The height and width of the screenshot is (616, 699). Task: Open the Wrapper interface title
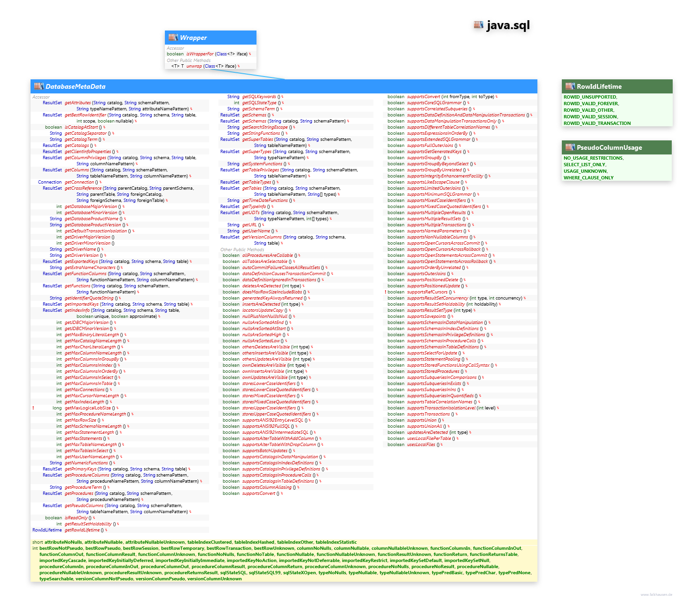[193, 38]
